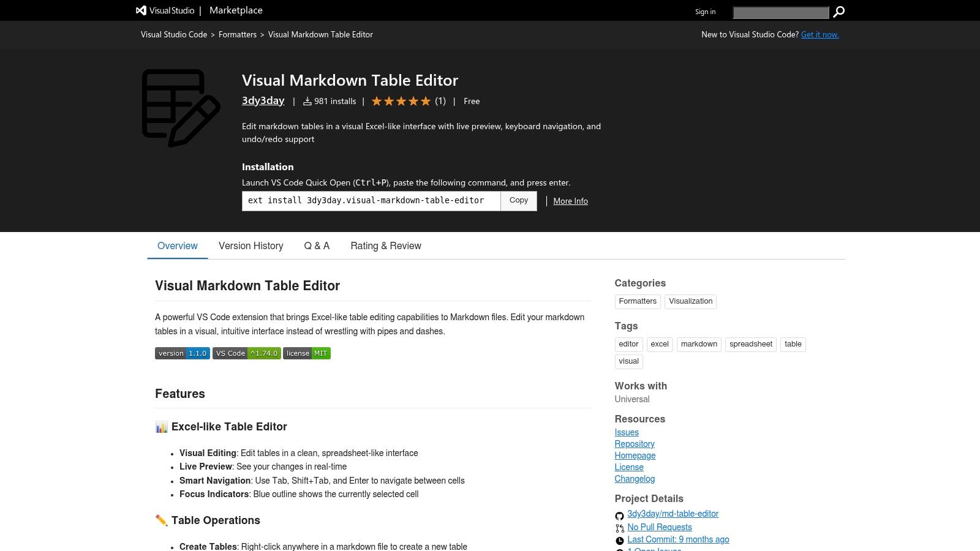Image resolution: width=980 pixels, height=551 pixels.
Task: Click the markdown tag
Action: 699,344
